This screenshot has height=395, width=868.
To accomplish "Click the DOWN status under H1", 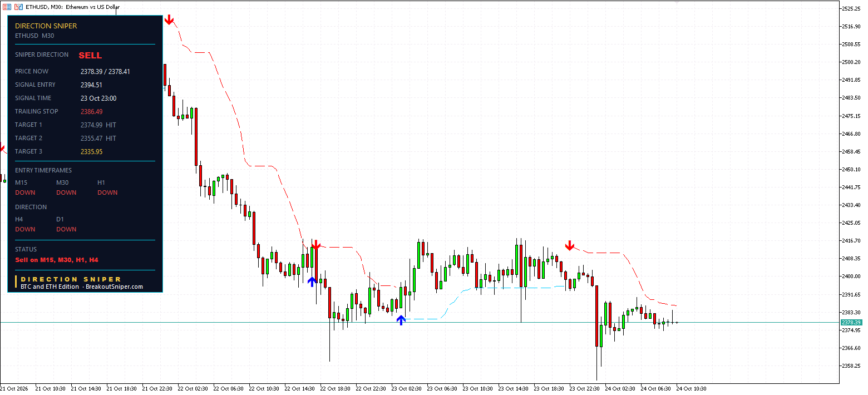I will coord(107,192).
